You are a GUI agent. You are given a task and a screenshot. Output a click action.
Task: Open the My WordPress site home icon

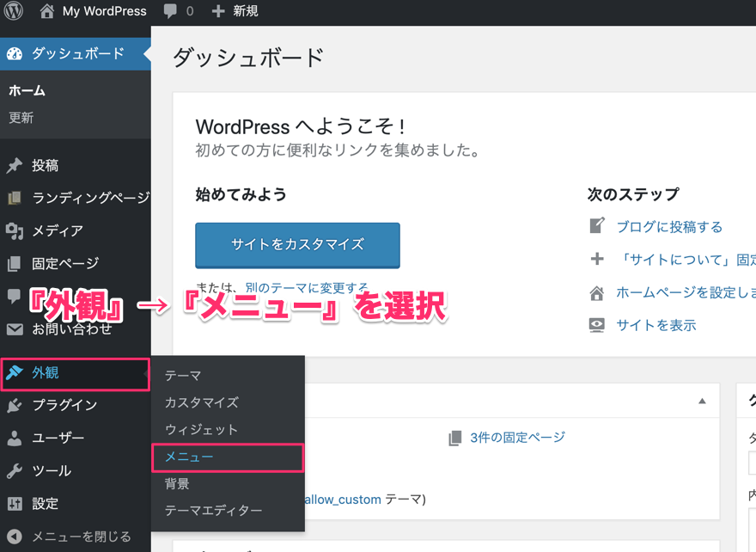click(47, 12)
